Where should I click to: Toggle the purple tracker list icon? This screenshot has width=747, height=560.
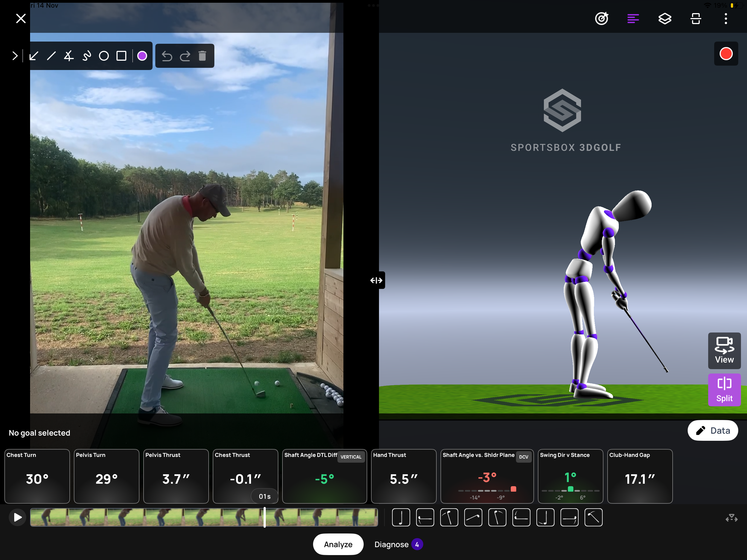click(x=633, y=19)
